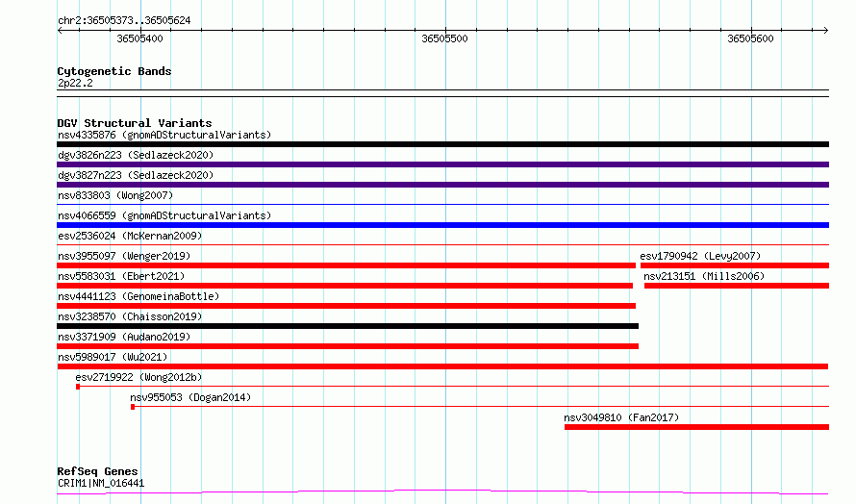This screenshot has height=504, width=856.
Task: Click ruler position 36505600
Action: pyautogui.click(x=750, y=38)
